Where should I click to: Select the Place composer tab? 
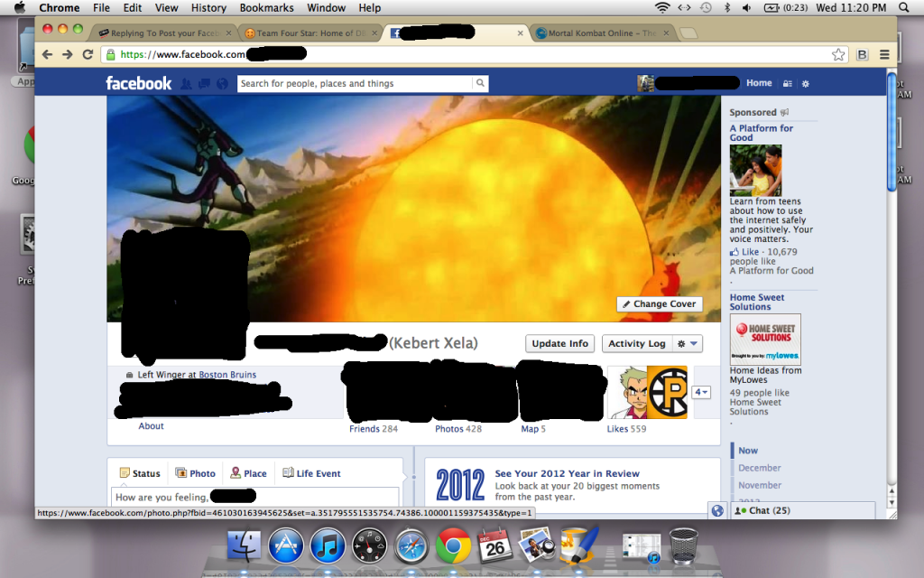(248, 473)
